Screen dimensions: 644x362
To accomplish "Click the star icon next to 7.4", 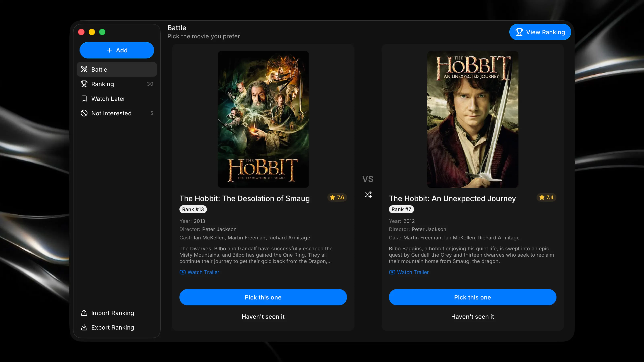I will tap(542, 197).
